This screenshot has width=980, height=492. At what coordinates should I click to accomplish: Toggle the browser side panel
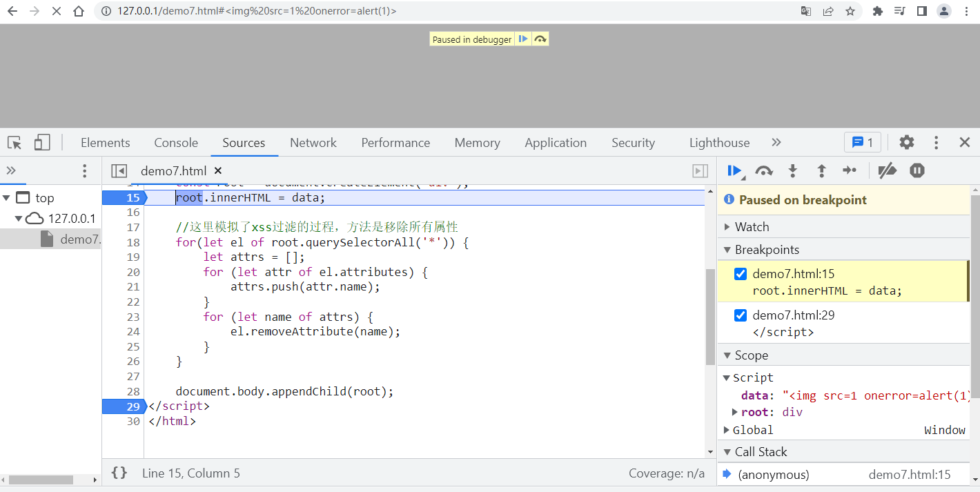tap(921, 11)
